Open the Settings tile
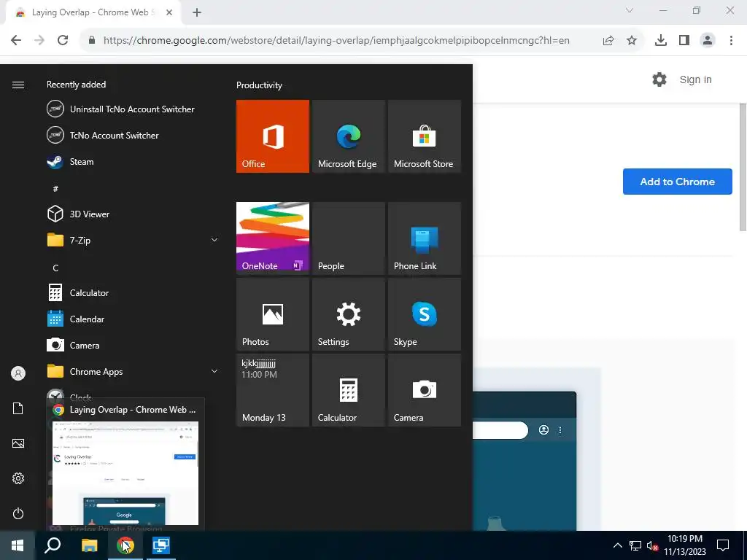The image size is (747, 560). tap(348, 314)
